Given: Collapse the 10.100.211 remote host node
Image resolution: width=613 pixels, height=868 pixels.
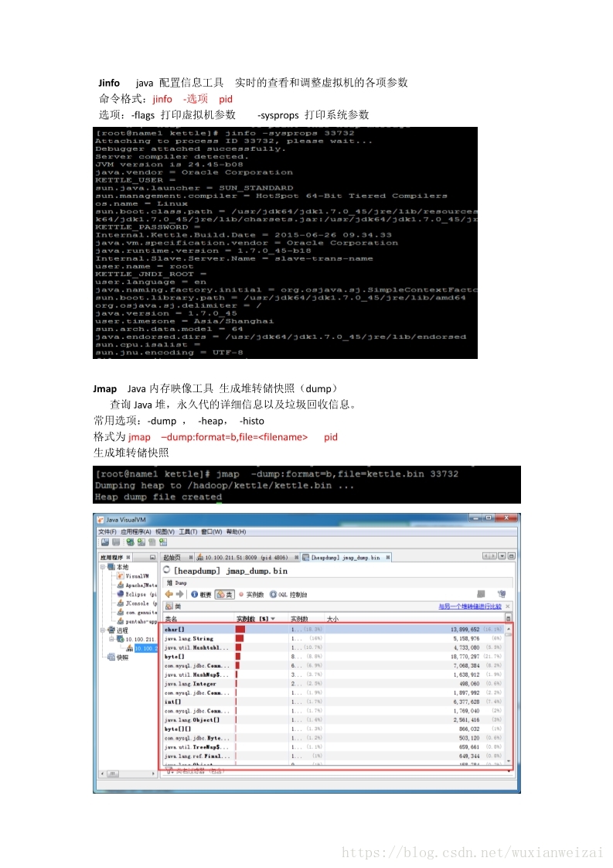Looking at the screenshot, I should click(x=111, y=639).
